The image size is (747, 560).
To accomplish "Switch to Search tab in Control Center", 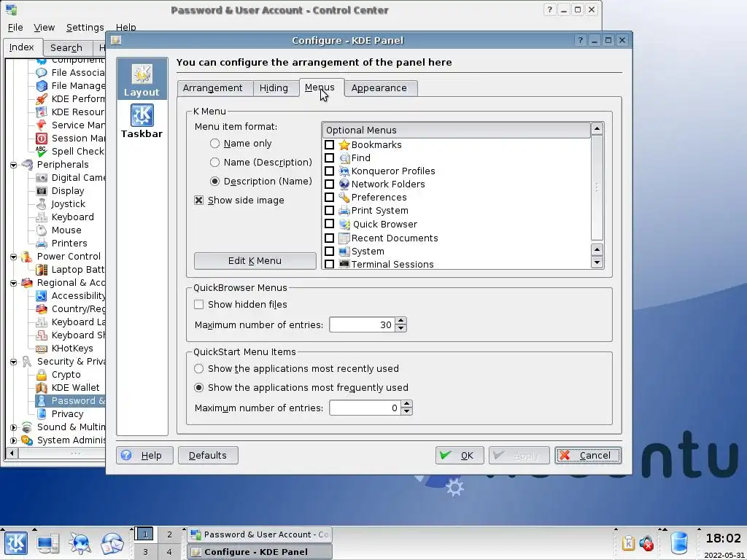I will 66,47.
